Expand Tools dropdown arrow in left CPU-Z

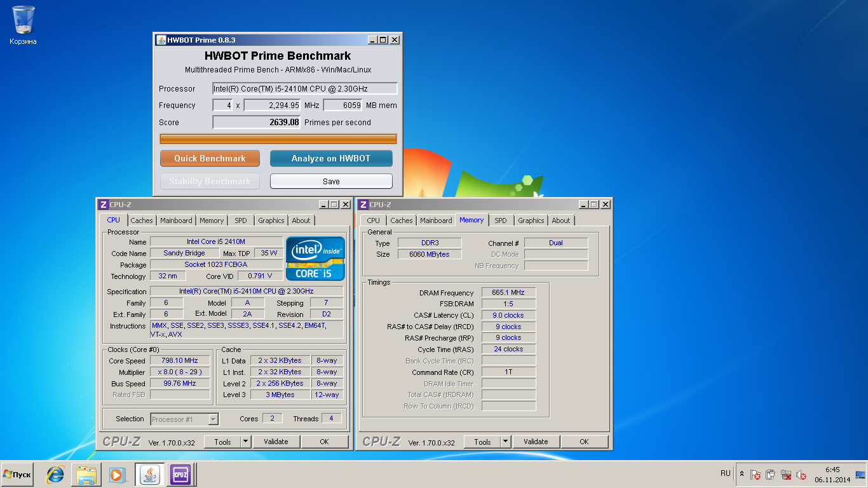(246, 442)
